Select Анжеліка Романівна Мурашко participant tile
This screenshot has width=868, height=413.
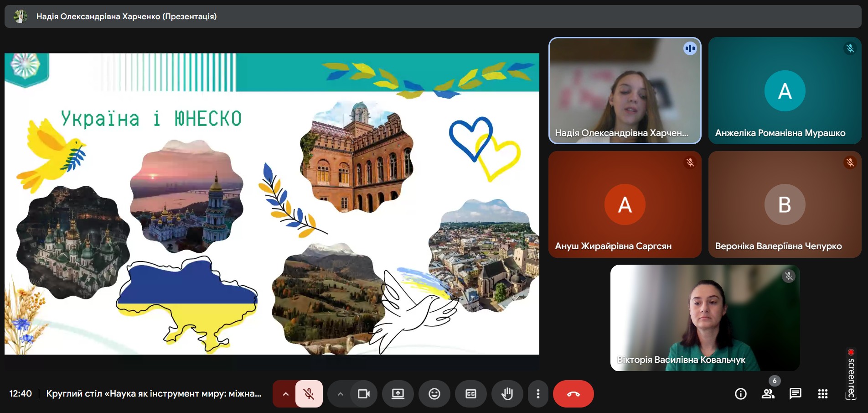point(784,90)
